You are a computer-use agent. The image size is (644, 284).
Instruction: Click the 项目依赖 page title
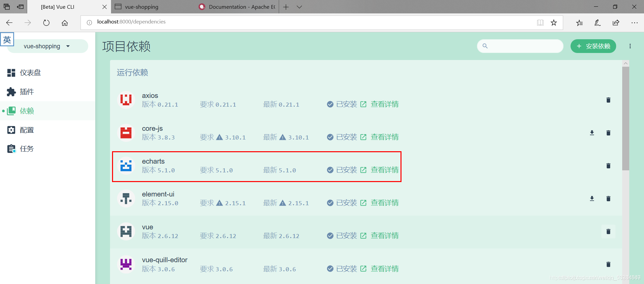click(126, 46)
